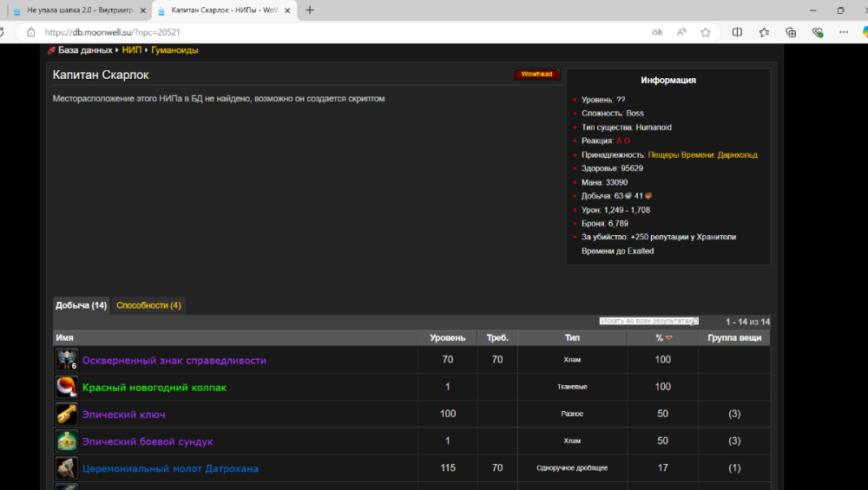Add page to favorites with star icon
This screenshot has height=490, width=868.
(x=706, y=32)
